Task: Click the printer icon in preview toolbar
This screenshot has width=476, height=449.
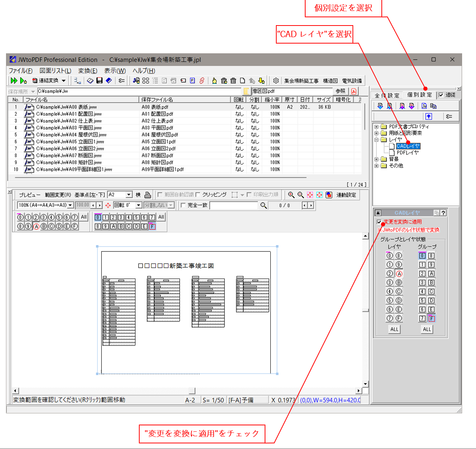Action: pyautogui.click(x=148, y=195)
